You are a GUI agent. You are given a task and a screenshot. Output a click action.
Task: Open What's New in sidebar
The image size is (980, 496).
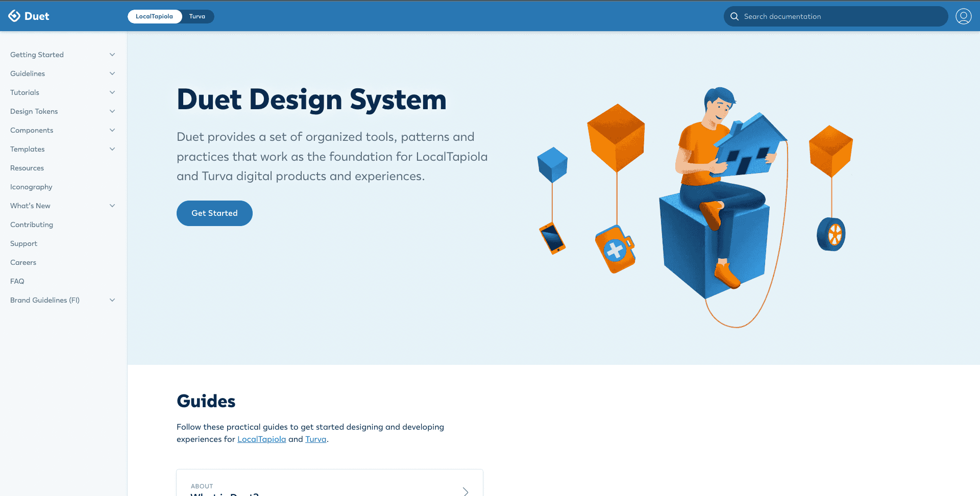pyautogui.click(x=30, y=206)
